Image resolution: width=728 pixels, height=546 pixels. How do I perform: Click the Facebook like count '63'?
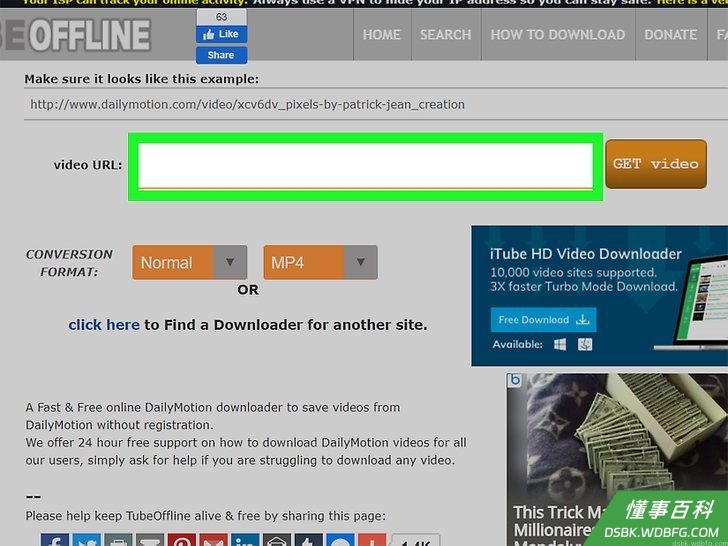click(x=221, y=17)
